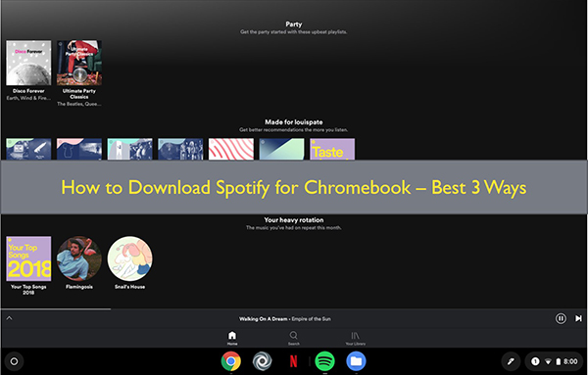Open the blue-green gradient playlist tile
Viewport: 588px width, 375px height.
(x=281, y=149)
